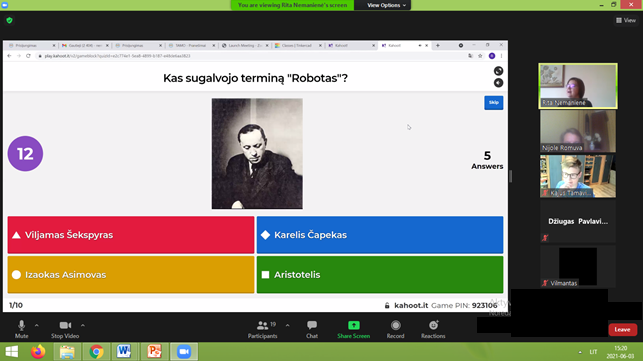Select answer Viljamas Šekspyras
This screenshot has width=643, height=361.
pos(131,235)
